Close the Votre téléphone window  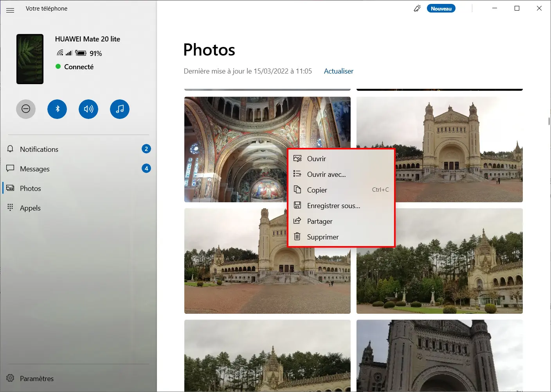[539, 8]
